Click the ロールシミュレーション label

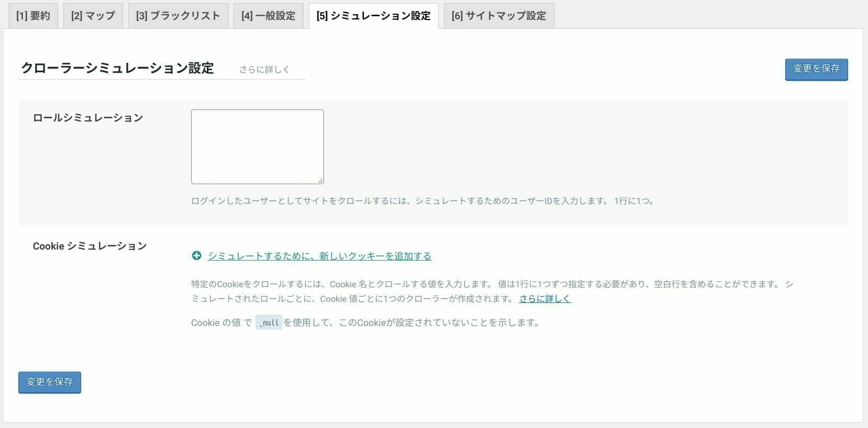(x=88, y=118)
